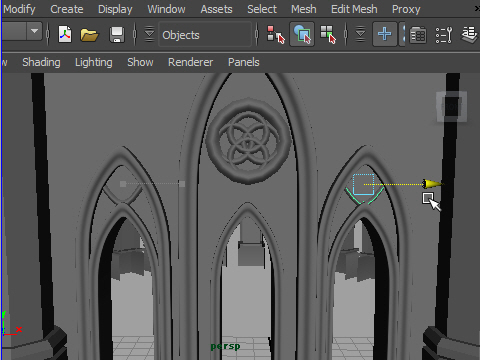The width and height of the screenshot is (480, 360).
Task: Expand the menu set dropdown arrow
Action: 34,31
